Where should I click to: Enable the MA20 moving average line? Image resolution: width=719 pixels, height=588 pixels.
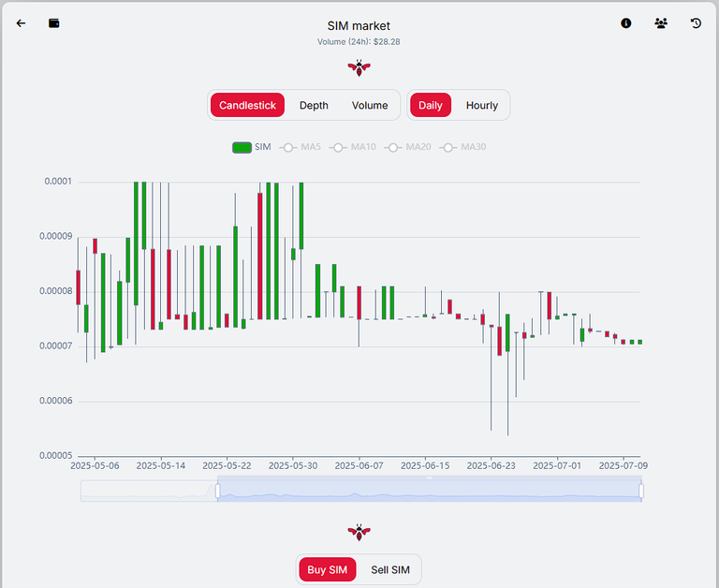tap(407, 147)
